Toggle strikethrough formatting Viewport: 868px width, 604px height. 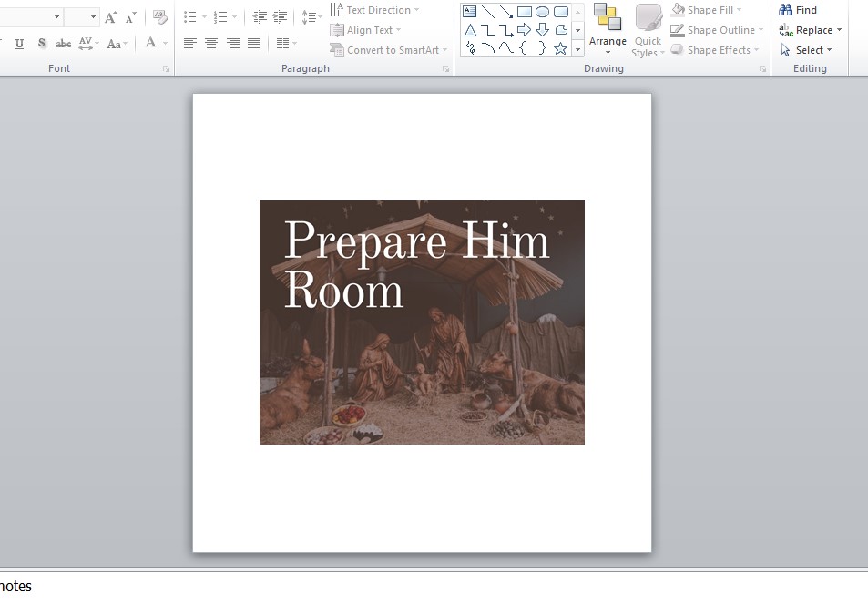64,43
